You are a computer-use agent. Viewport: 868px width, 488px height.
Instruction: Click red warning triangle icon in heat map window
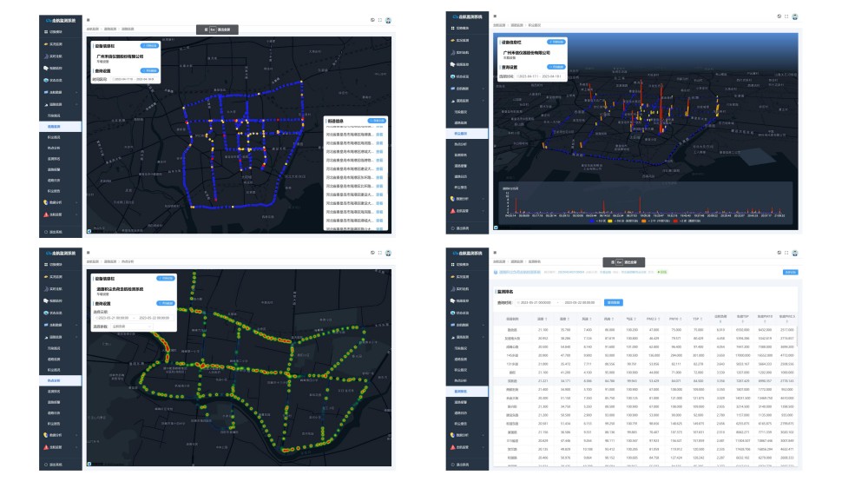[46, 447]
